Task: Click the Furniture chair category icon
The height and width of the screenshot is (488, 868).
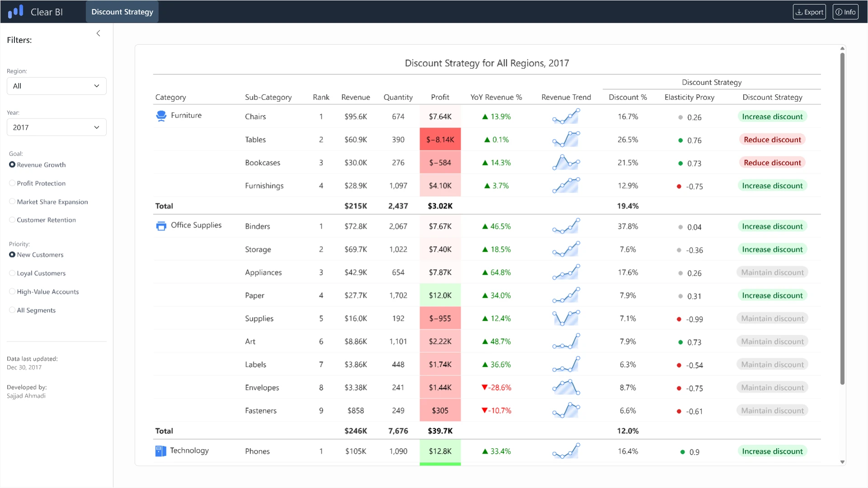Action: click(x=161, y=116)
